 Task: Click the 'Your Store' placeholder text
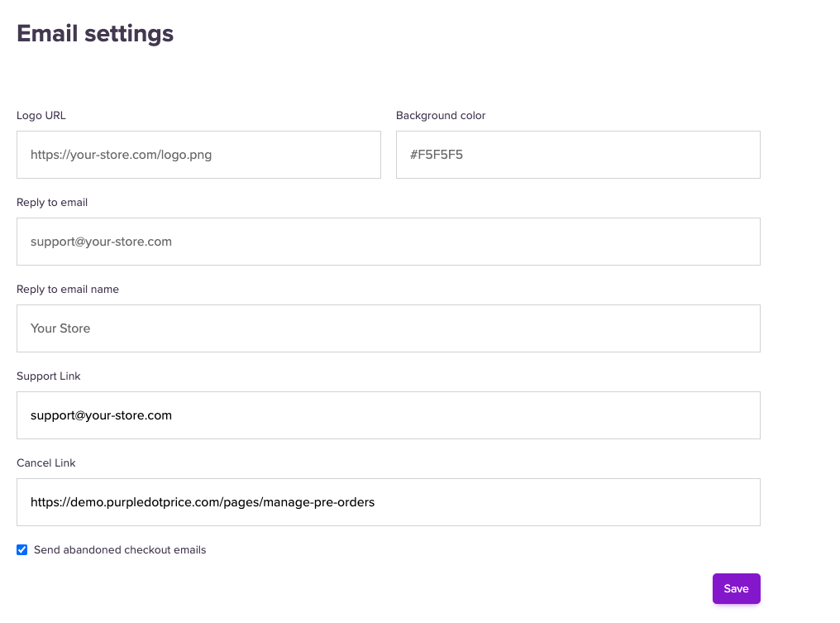pos(60,328)
